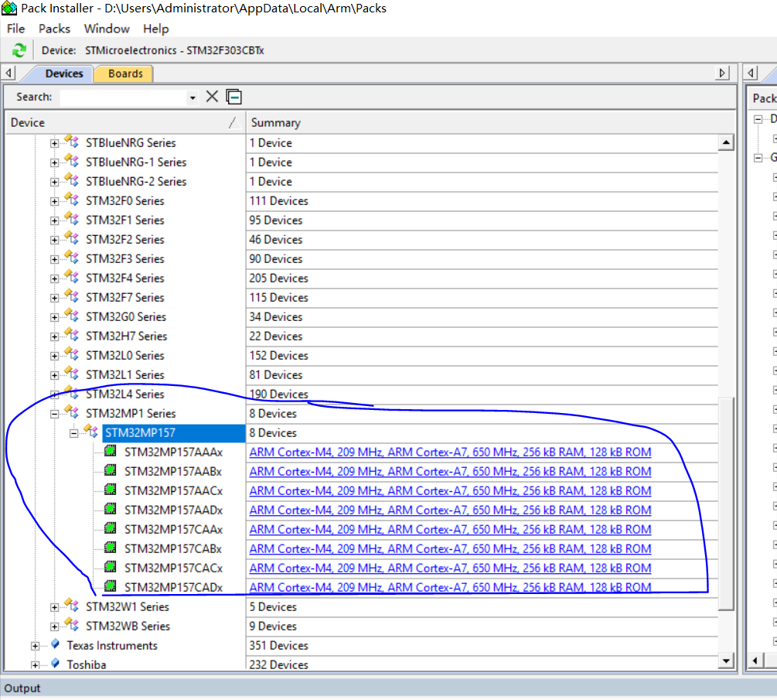777x700 pixels.
Task: Click the STM32L0 Series family icon
Action: (72, 354)
